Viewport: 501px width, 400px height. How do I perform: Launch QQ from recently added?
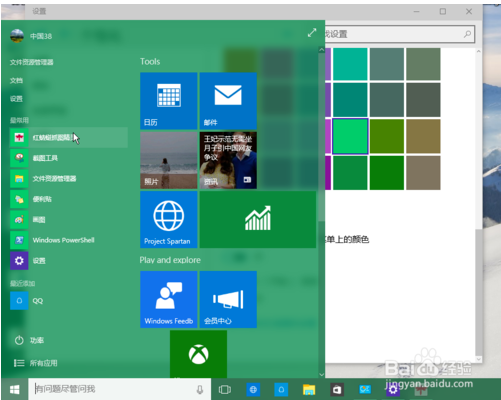click(69, 301)
